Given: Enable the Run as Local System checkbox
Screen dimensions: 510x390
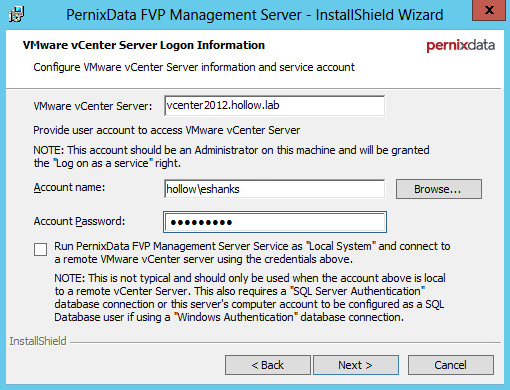Looking at the screenshot, I should click(x=40, y=249).
